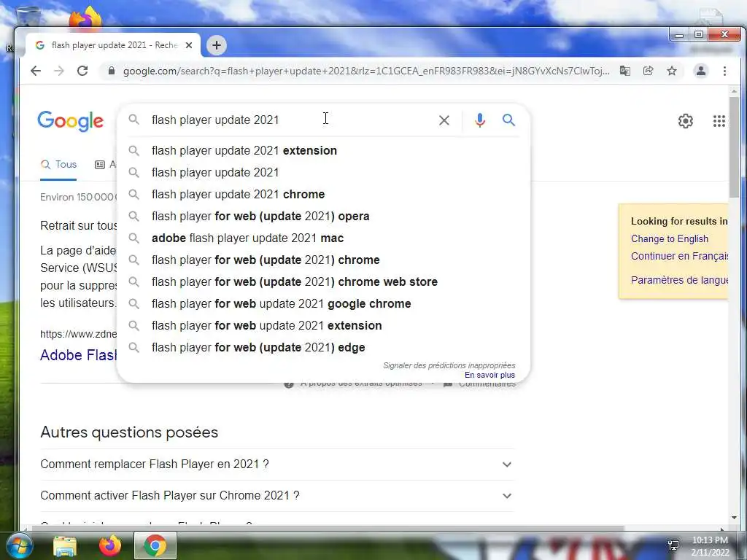747x560 pixels.
Task: Close the flash player update 2021 tab
Action: 189,45
